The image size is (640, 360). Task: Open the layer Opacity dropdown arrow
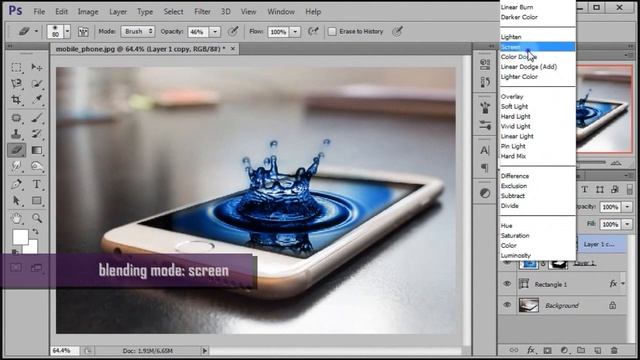[x=627, y=207]
